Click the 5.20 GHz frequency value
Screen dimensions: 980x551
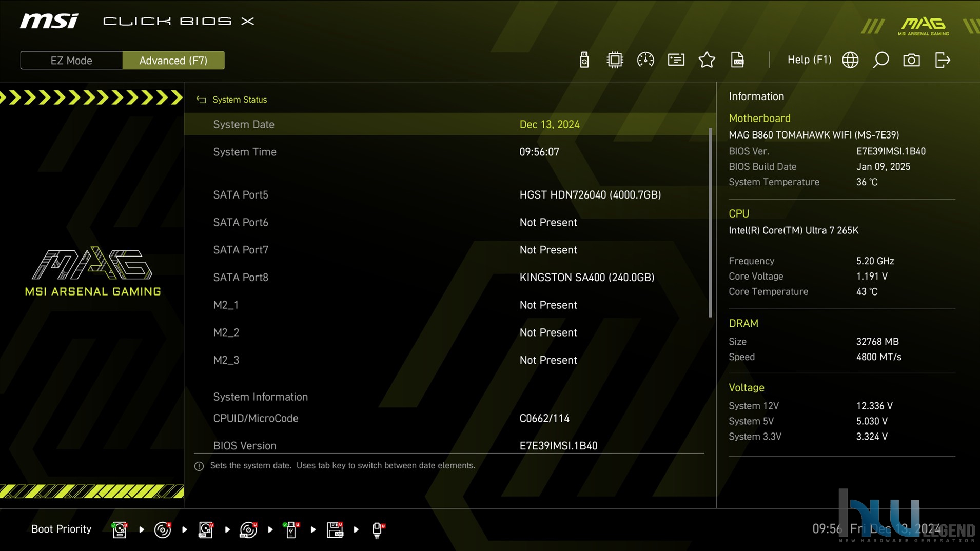point(875,261)
